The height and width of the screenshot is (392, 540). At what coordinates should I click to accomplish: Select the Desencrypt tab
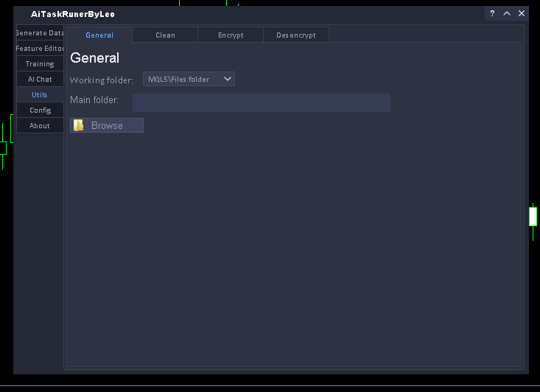pyautogui.click(x=295, y=35)
